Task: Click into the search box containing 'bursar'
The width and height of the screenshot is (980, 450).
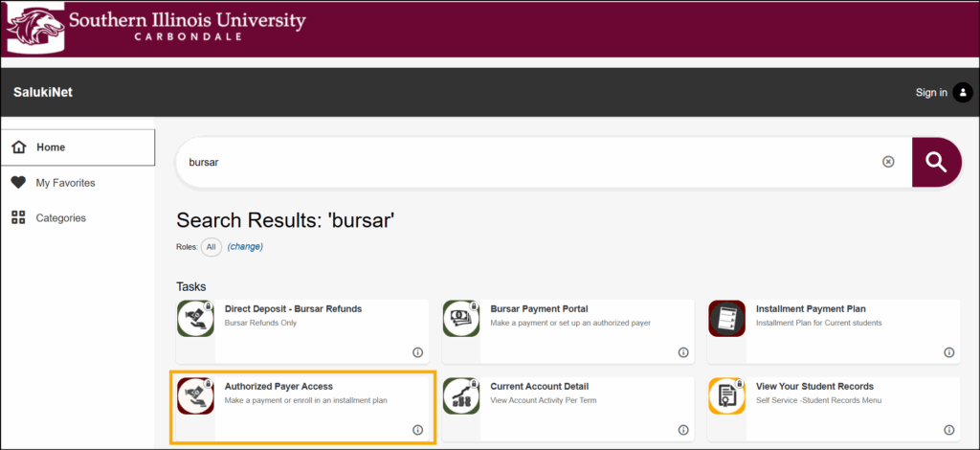Action: (526, 162)
